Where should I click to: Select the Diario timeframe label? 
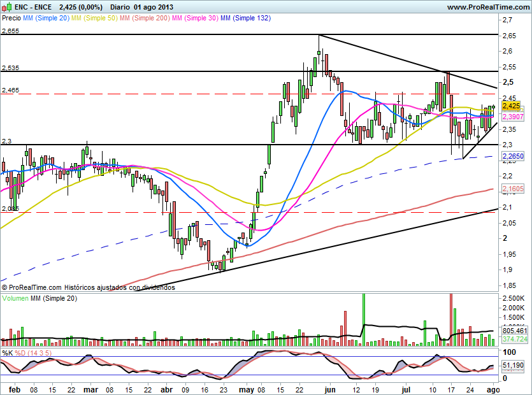click(120, 7)
